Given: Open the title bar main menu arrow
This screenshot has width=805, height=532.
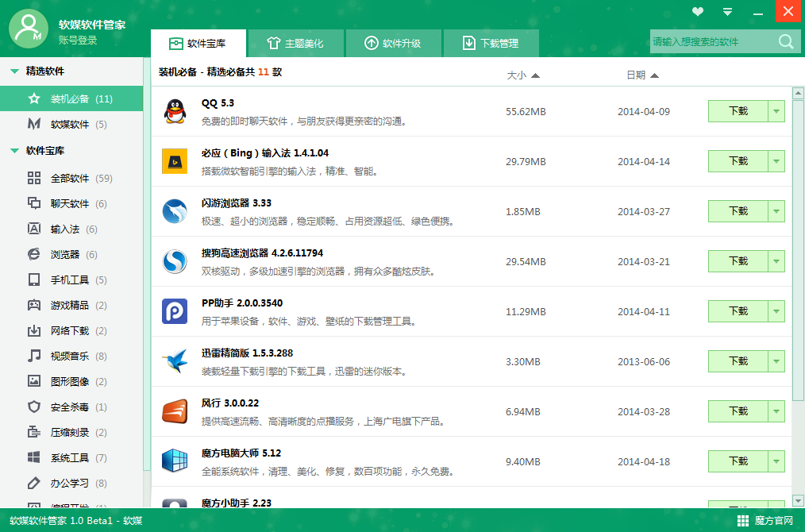Looking at the screenshot, I should click(x=727, y=12).
